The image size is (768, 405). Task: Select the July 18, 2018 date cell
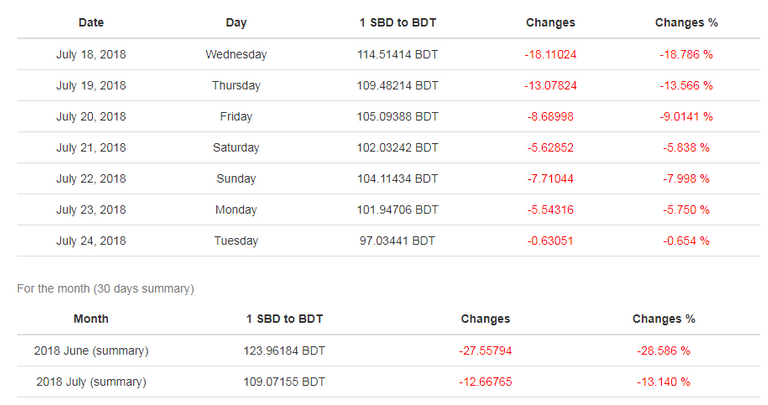(x=91, y=54)
